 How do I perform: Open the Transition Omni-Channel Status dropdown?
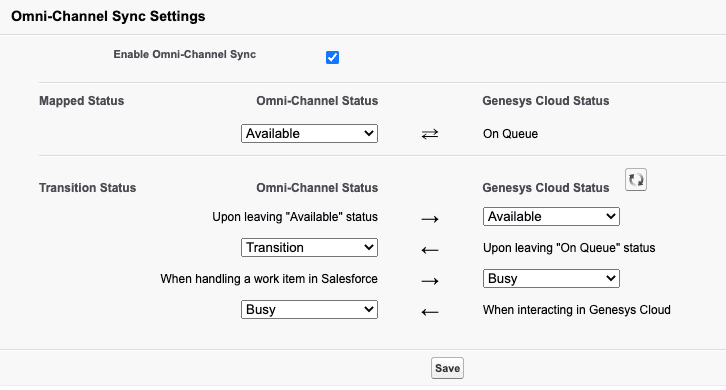(309, 247)
